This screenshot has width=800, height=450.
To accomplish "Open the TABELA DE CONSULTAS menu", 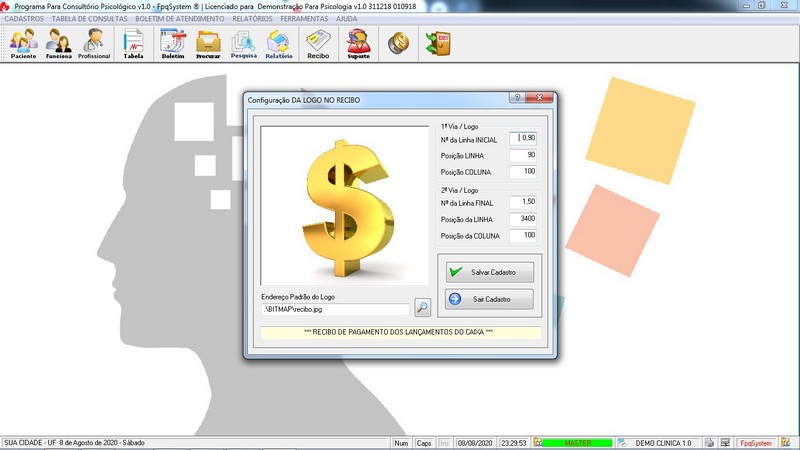I will click(89, 18).
